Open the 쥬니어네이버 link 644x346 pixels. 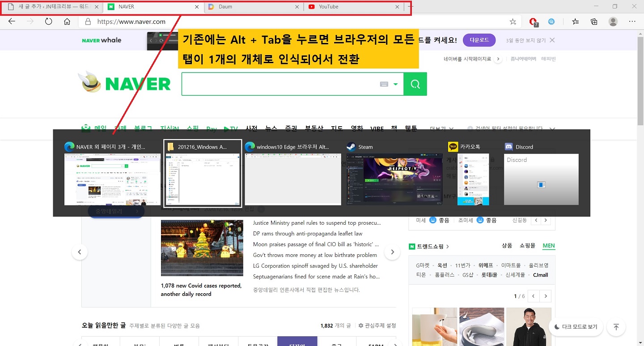(523, 59)
